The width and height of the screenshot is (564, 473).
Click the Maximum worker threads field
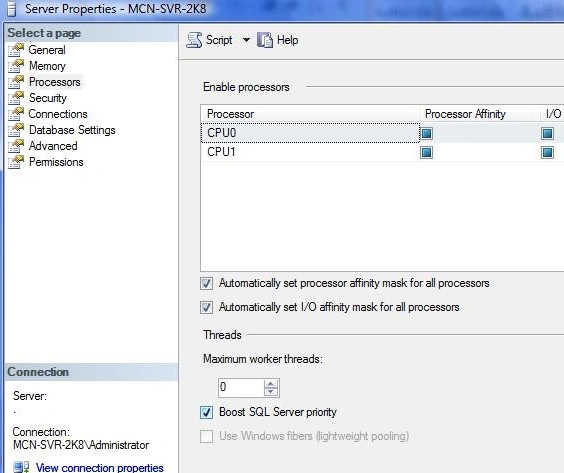coord(241,387)
